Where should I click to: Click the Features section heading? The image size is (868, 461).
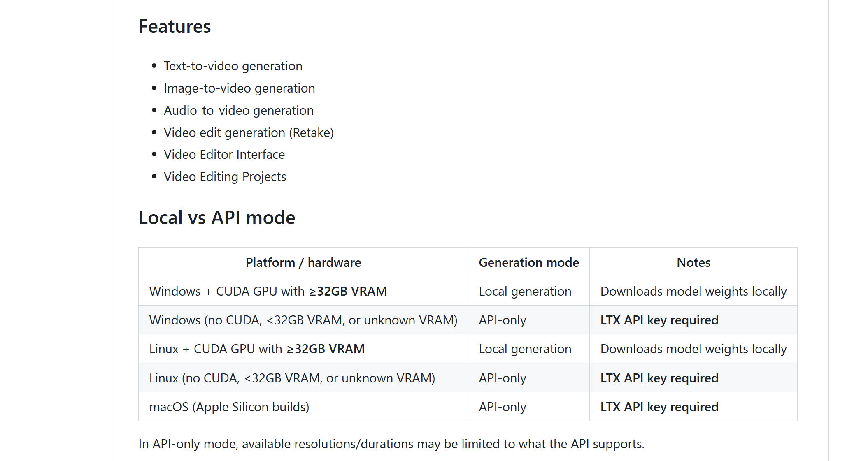click(175, 26)
